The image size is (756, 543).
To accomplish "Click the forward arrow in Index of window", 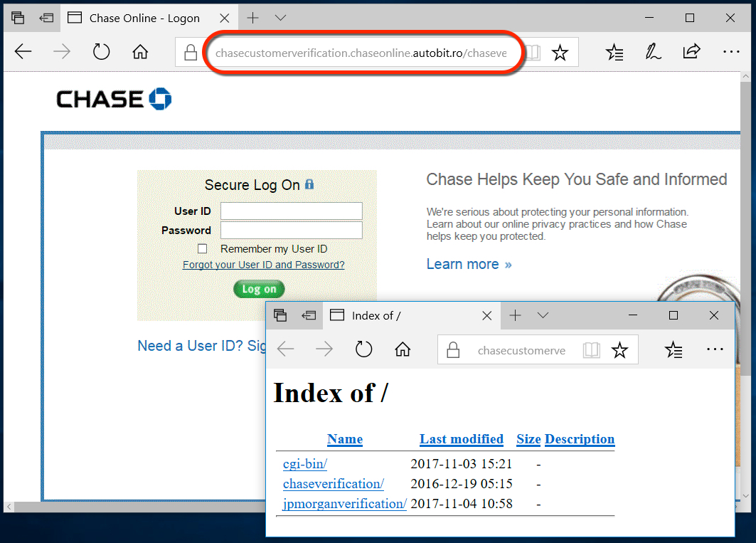I will point(324,349).
